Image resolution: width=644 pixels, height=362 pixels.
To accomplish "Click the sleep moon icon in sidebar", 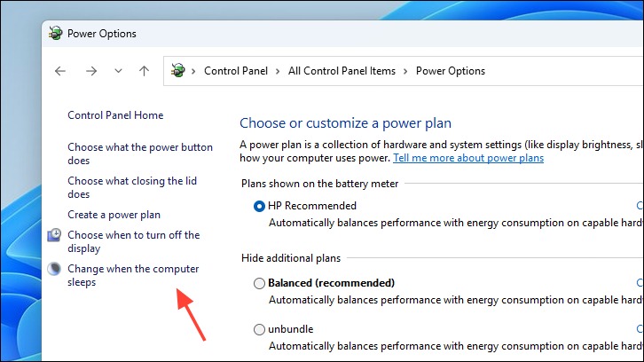I will tap(54, 269).
